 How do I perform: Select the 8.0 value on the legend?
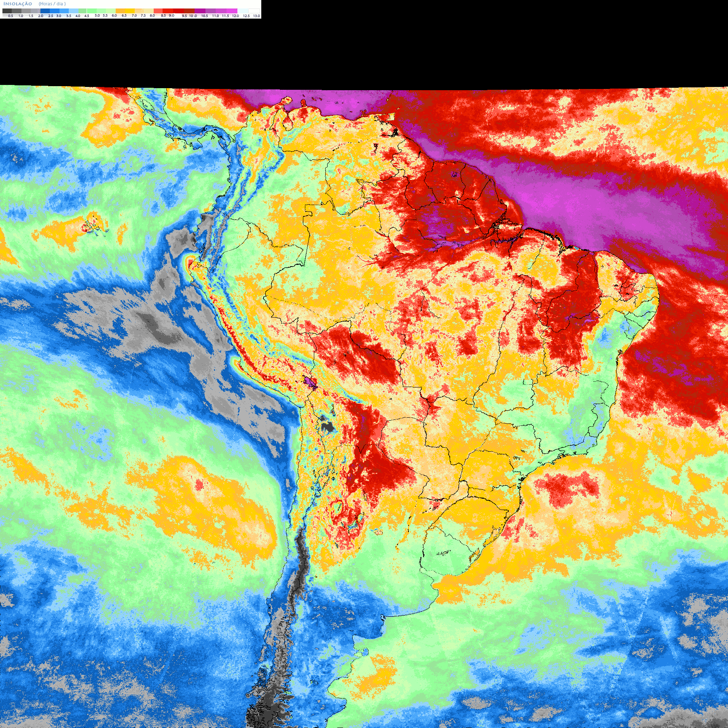tap(152, 15)
